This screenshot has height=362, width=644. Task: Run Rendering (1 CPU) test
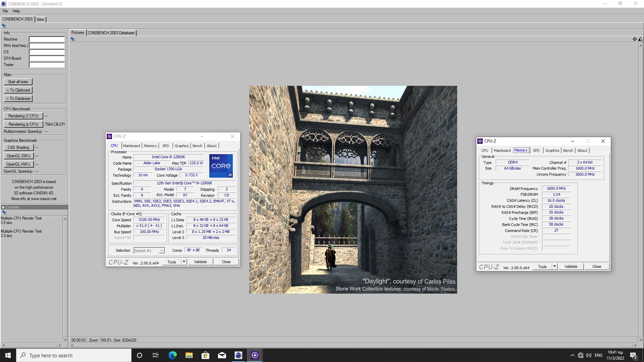(23, 116)
